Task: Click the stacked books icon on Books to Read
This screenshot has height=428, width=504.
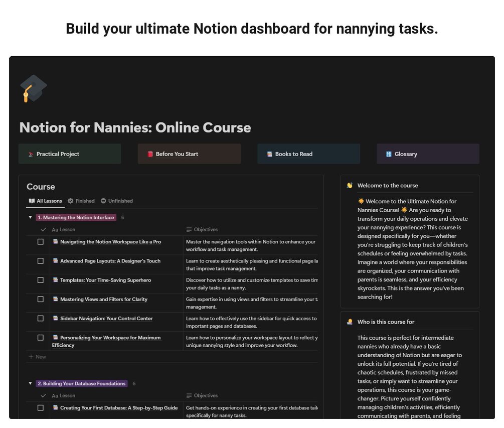Action: pyautogui.click(x=270, y=154)
